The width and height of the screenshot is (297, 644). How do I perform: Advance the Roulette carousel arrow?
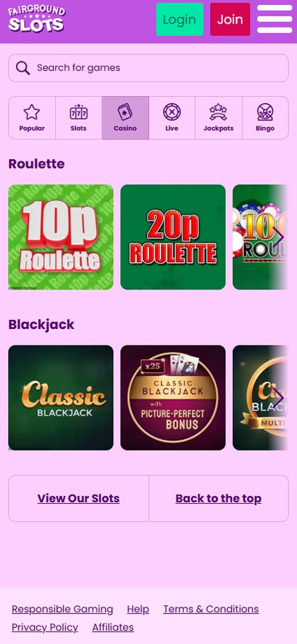[x=278, y=237]
